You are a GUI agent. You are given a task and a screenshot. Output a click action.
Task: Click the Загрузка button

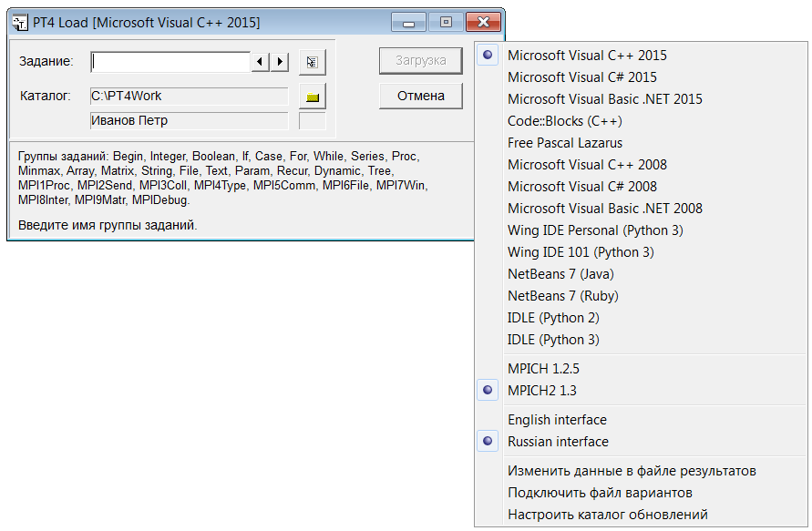pyautogui.click(x=420, y=60)
